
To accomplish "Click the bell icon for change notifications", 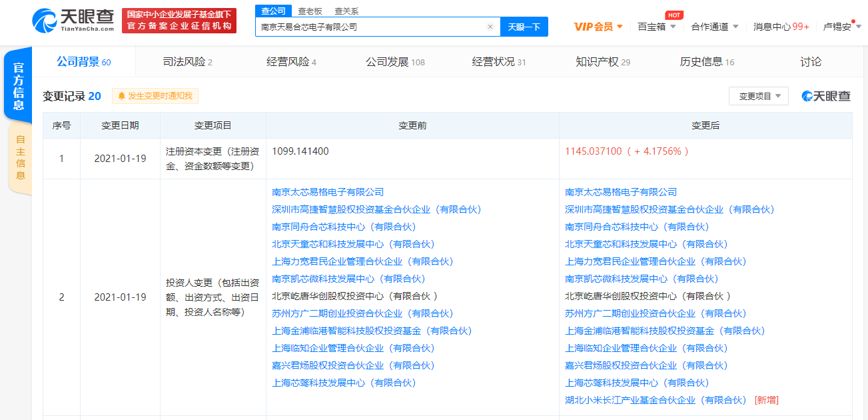I will click(122, 96).
